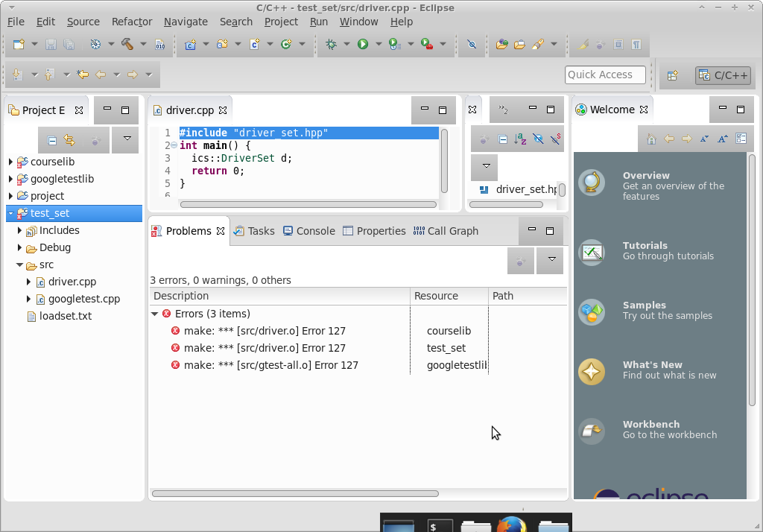
Task: Collapse All in Project Explorer toolbar
Action: pyautogui.click(x=52, y=141)
